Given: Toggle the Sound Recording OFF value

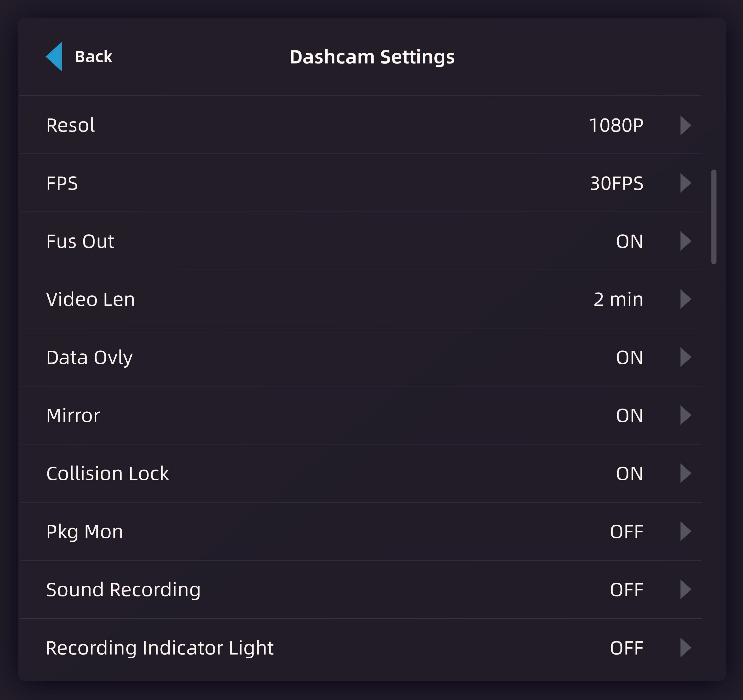Looking at the screenshot, I should tap(626, 590).
